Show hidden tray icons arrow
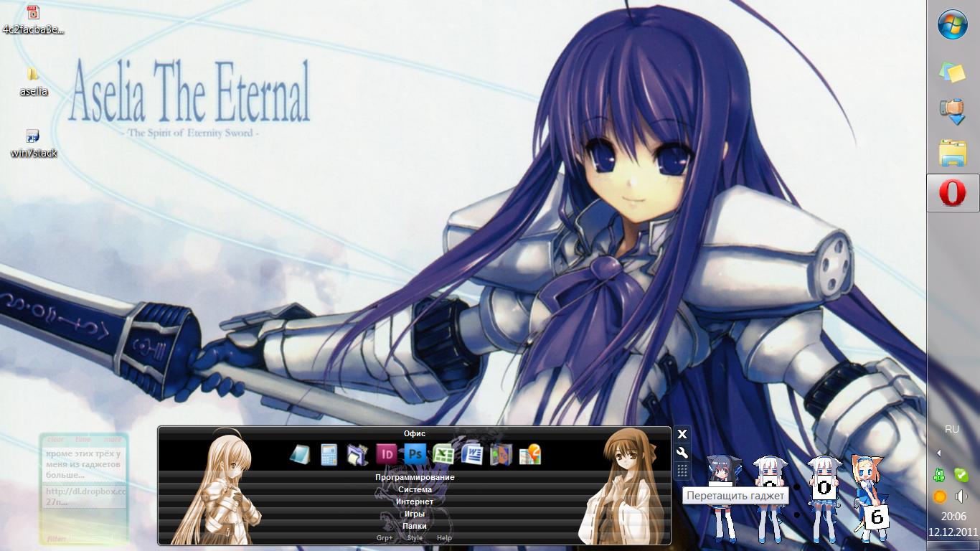980x551 pixels. click(939, 453)
